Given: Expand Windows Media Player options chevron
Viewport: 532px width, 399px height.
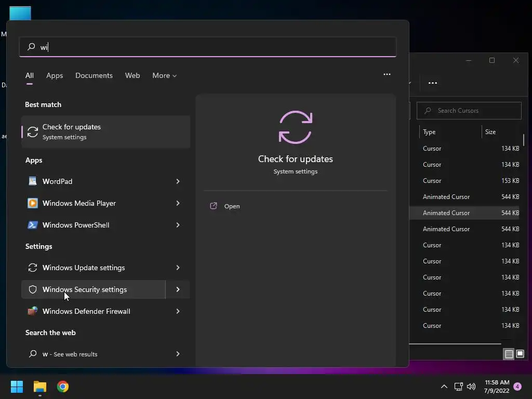Looking at the screenshot, I should [178, 203].
